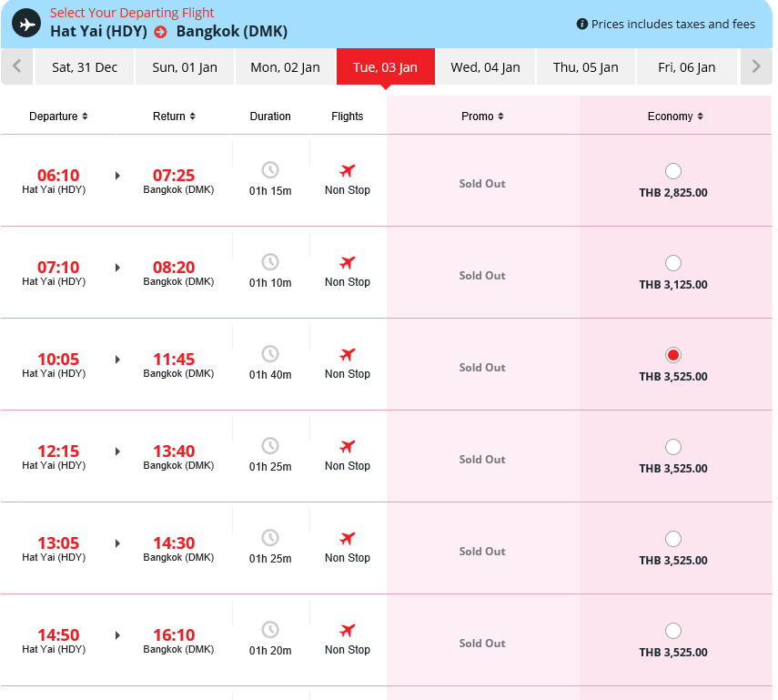Click the red plane icon for the 07:10 flight
The image size is (778, 700).
coord(348,262)
